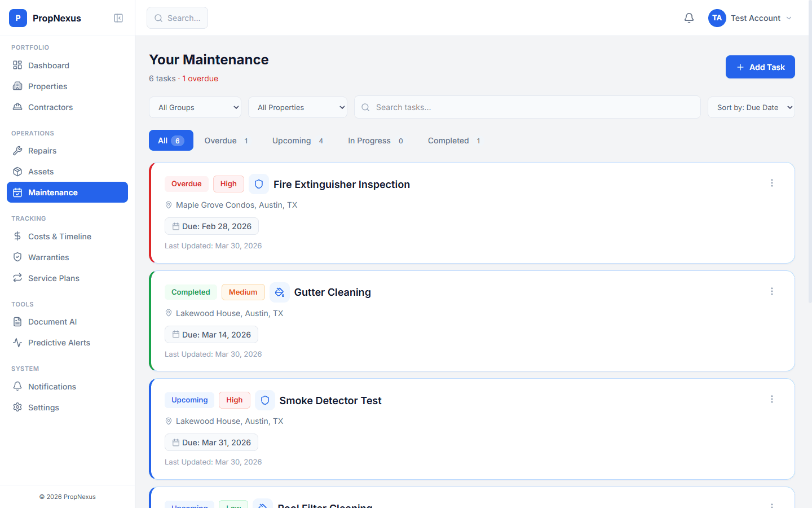Open Costs & Timeline from the sidebar
This screenshot has height=508, width=812.
[x=59, y=236]
